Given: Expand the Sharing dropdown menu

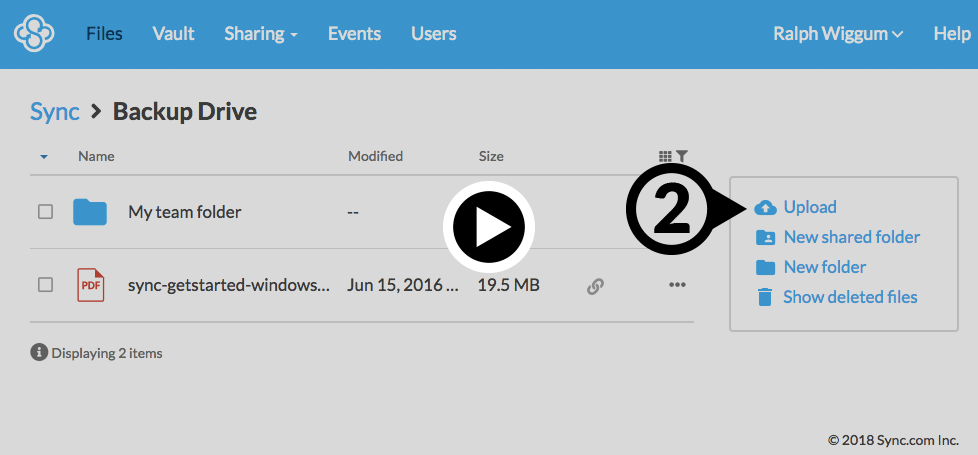Looking at the screenshot, I should (261, 34).
